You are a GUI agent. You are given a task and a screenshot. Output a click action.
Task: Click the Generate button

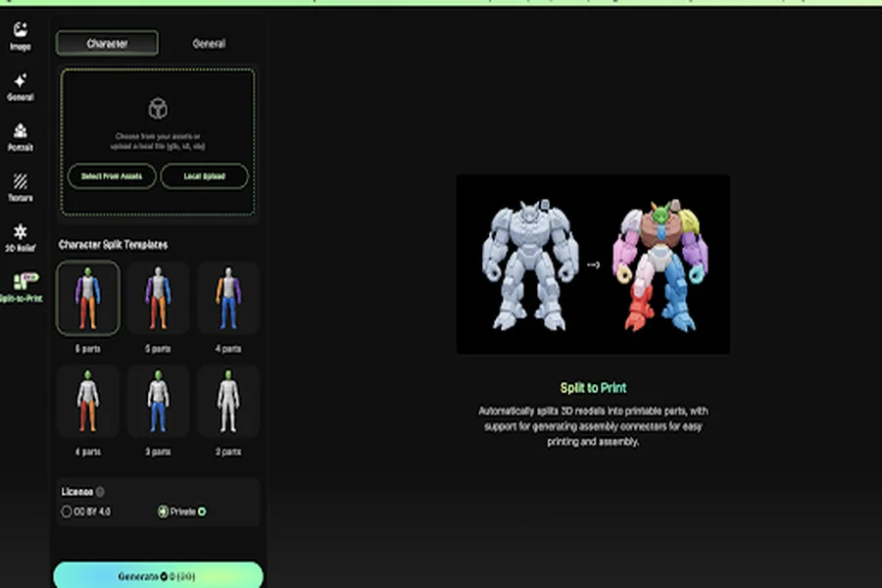tap(158, 575)
